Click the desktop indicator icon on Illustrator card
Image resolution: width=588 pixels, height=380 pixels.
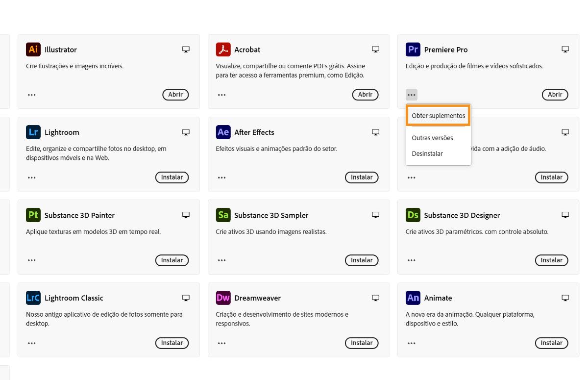pos(185,49)
